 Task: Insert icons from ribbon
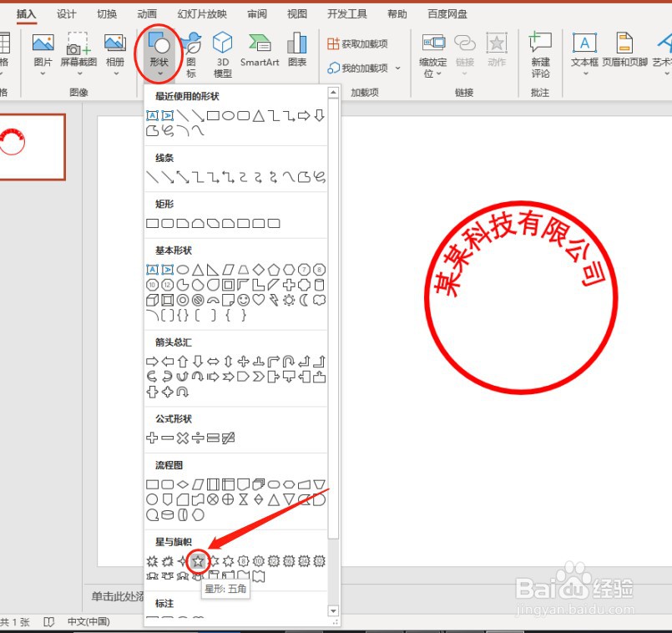(191, 54)
